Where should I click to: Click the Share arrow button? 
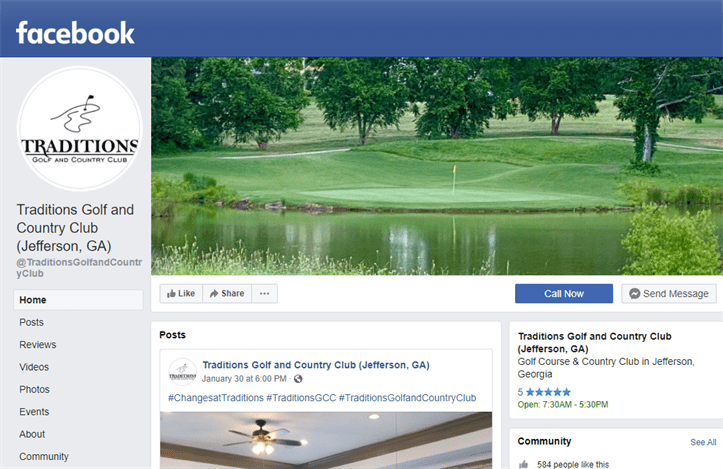click(227, 293)
